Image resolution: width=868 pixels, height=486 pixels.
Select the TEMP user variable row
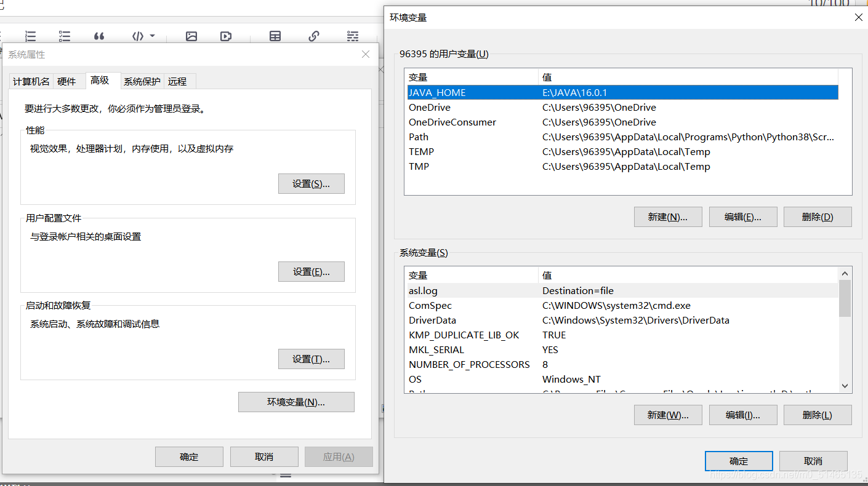click(x=622, y=152)
